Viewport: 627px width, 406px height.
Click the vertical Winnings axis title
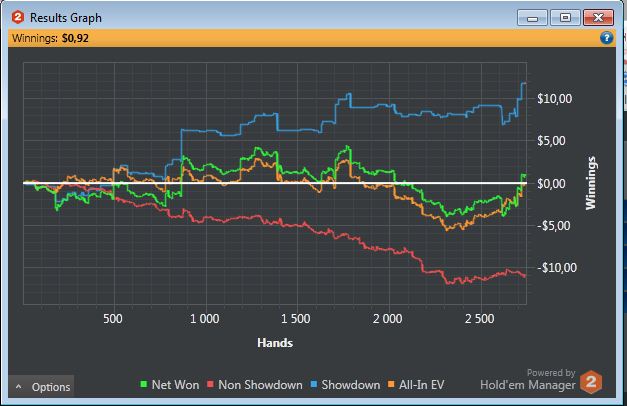(591, 183)
